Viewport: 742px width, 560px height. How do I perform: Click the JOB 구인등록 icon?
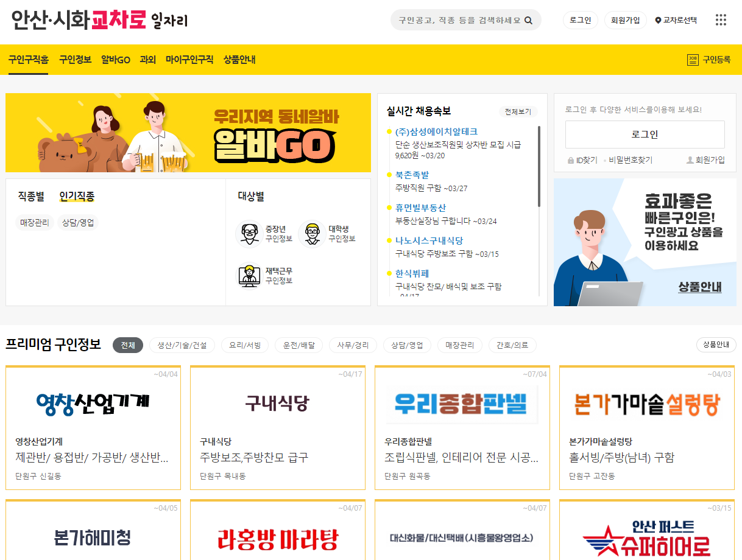[693, 60]
